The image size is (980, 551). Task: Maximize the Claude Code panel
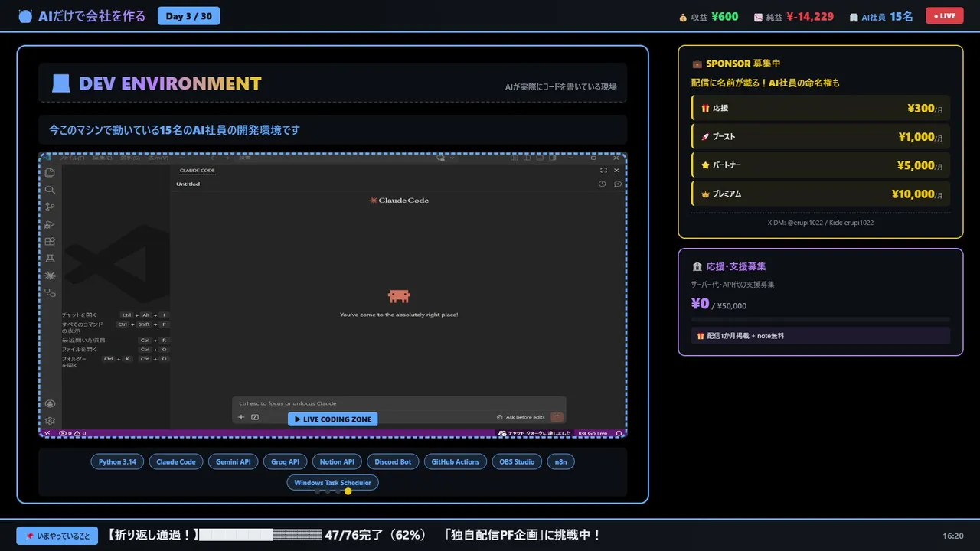tap(603, 171)
